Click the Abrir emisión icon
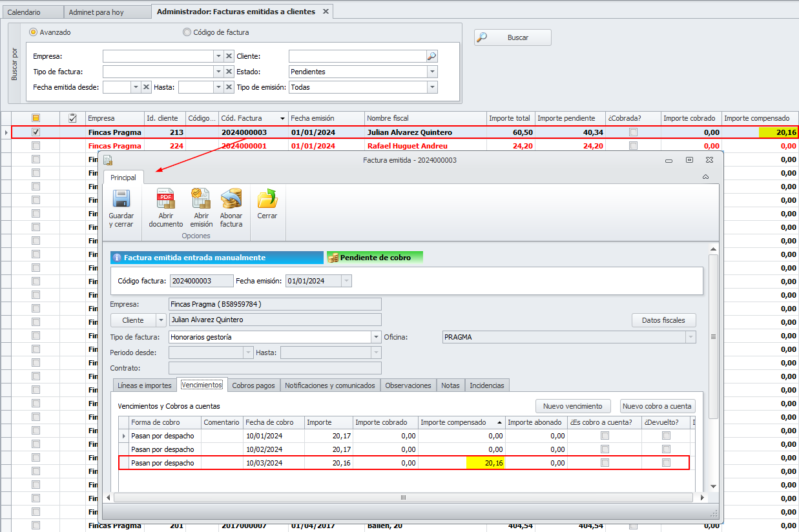This screenshot has height=532, width=799. pyautogui.click(x=201, y=199)
